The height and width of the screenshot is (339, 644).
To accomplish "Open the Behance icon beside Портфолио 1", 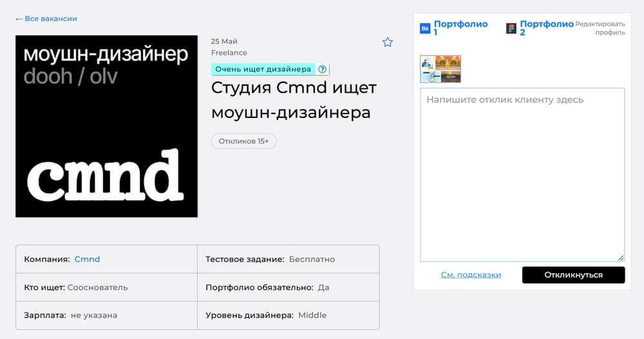I will point(425,28).
